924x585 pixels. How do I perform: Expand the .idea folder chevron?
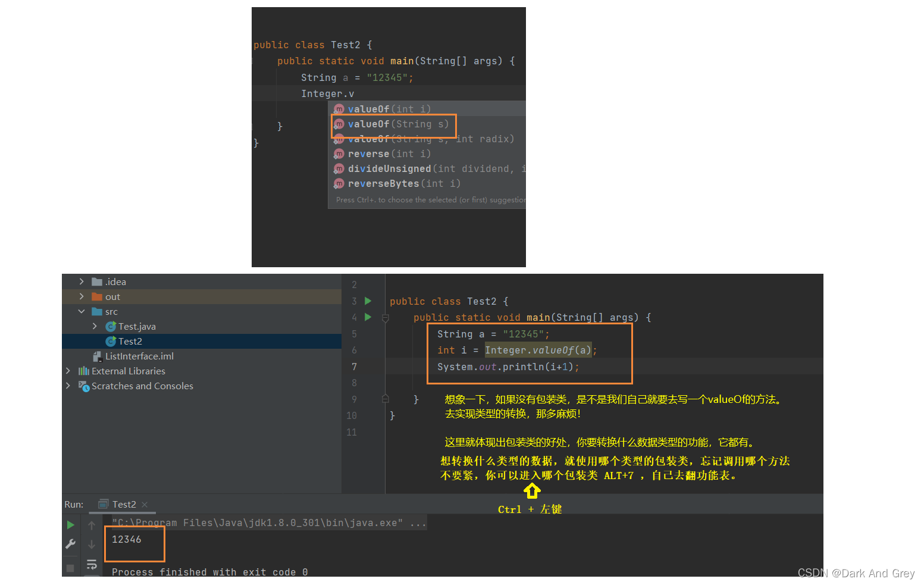click(x=82, y=281)
